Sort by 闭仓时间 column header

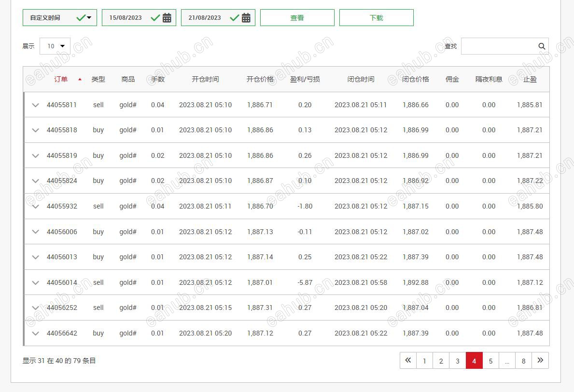361,79
